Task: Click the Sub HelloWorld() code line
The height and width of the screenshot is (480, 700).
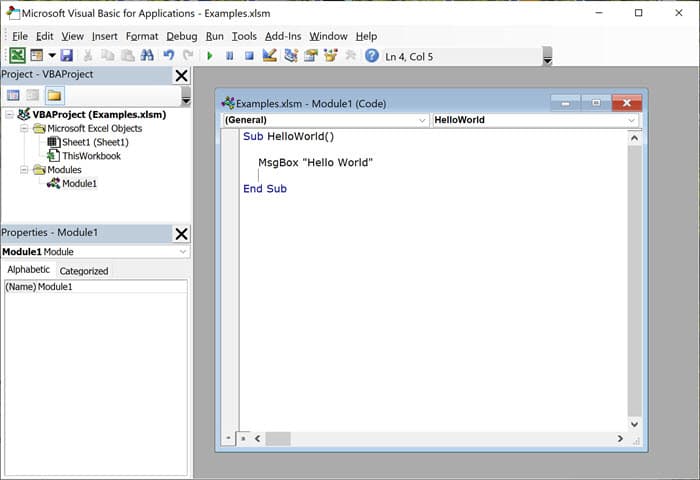Action: tap(288, 137)
